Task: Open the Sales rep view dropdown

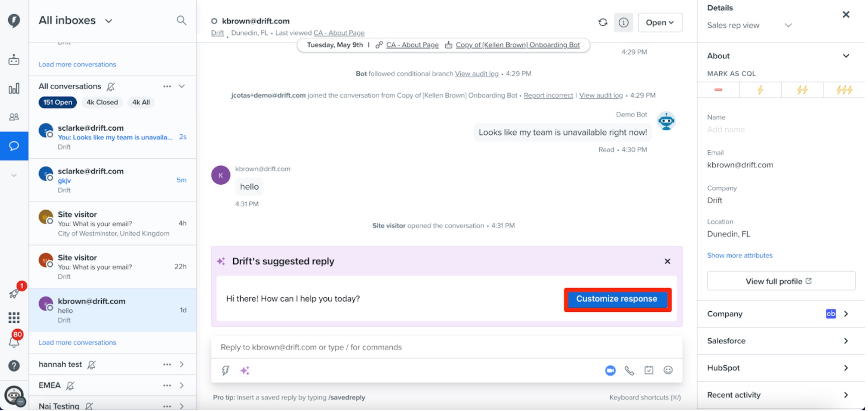Action: (749, 25)
